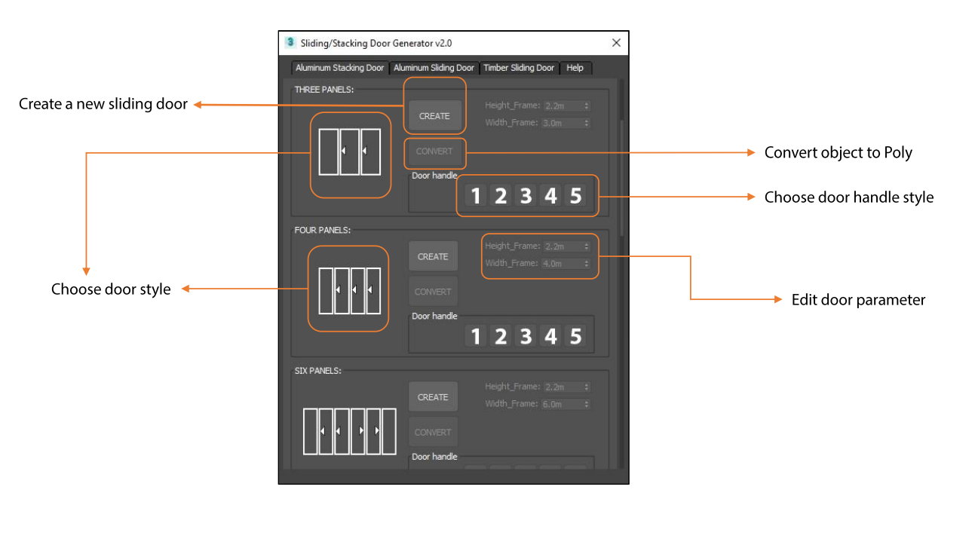Click the three-panel door style preview

(x=350, y=151)
